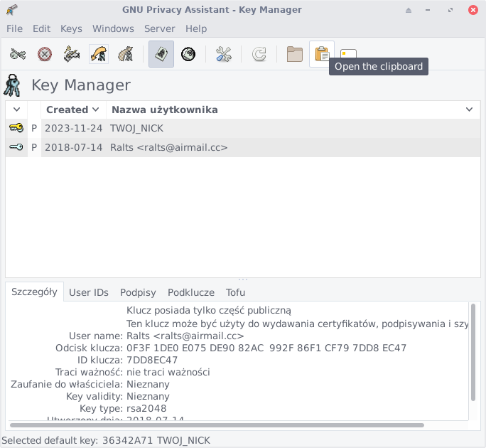
Task: Open the Card Manager toolbar icon
Action: tap(348, 54)
